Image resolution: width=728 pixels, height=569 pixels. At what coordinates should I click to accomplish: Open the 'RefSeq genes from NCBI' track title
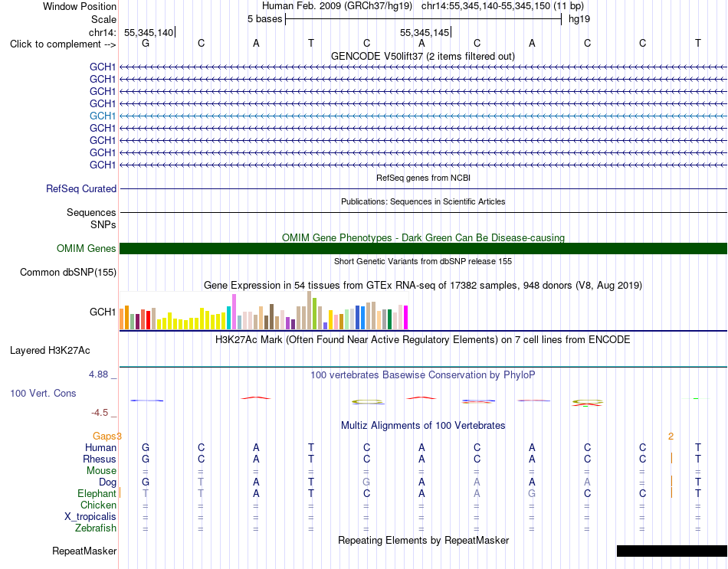coord(423,178)
